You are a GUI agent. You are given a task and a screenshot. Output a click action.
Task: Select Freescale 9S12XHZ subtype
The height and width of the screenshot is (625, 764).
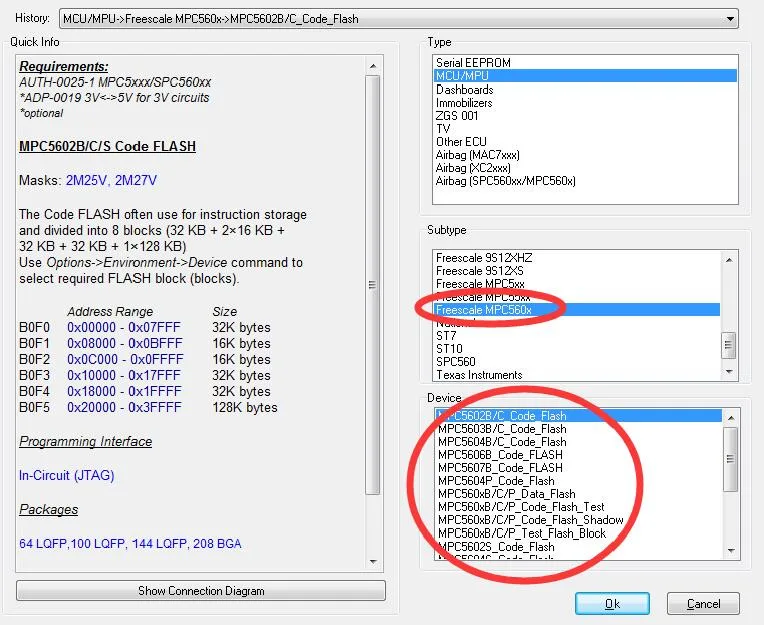pyautogui.click(x=576, y=257)
